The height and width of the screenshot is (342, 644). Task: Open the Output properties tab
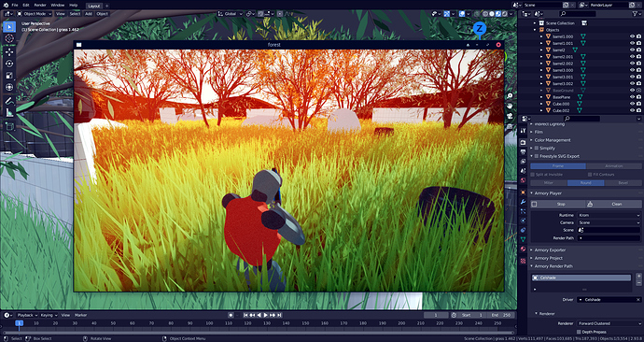tap(523, 151)
